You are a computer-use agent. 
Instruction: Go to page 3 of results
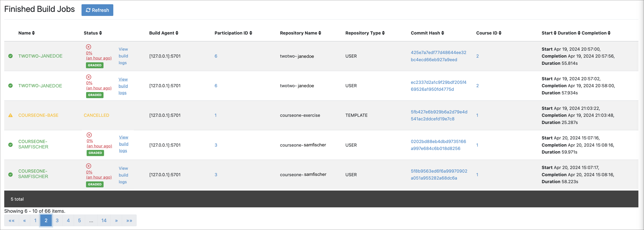(57, 221)
